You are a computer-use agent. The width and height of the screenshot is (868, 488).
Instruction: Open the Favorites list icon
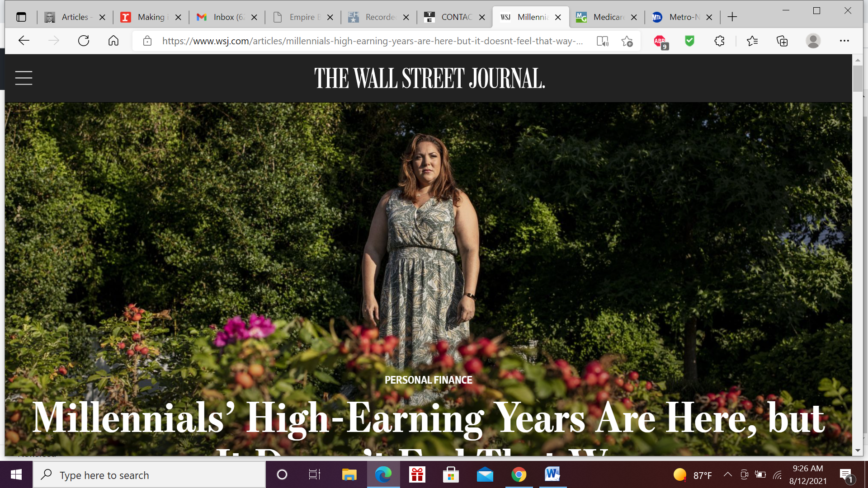click(752, 41)
